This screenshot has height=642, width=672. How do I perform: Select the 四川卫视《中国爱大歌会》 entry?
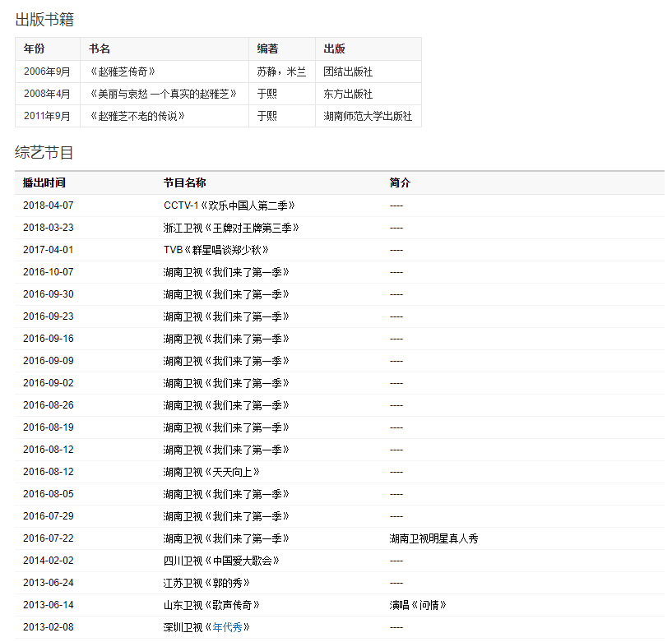pos(221,561)
